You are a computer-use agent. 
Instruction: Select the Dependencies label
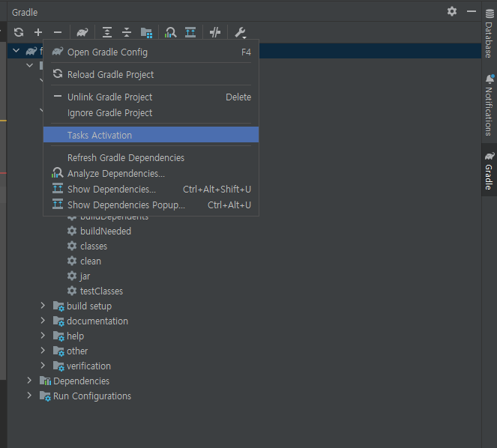click(x=82, y=381)
